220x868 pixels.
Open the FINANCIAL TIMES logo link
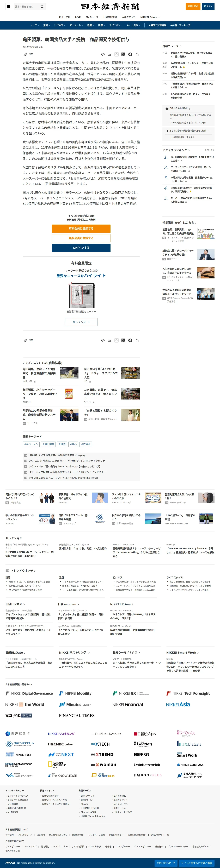point(77,715)
